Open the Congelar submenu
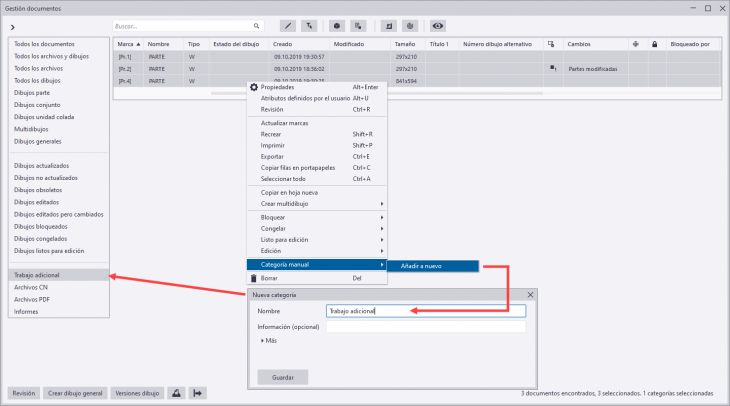Screen dimensions: 730x406 [317, 229]
